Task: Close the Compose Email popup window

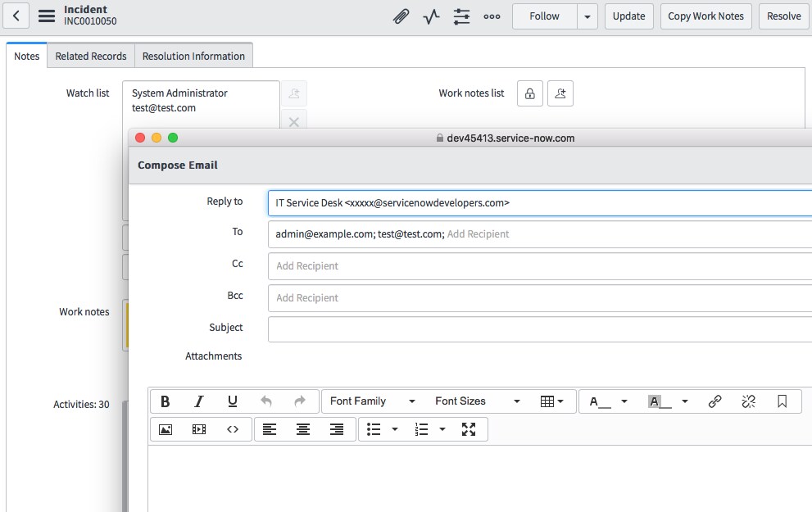Action: tap(140, 138)
